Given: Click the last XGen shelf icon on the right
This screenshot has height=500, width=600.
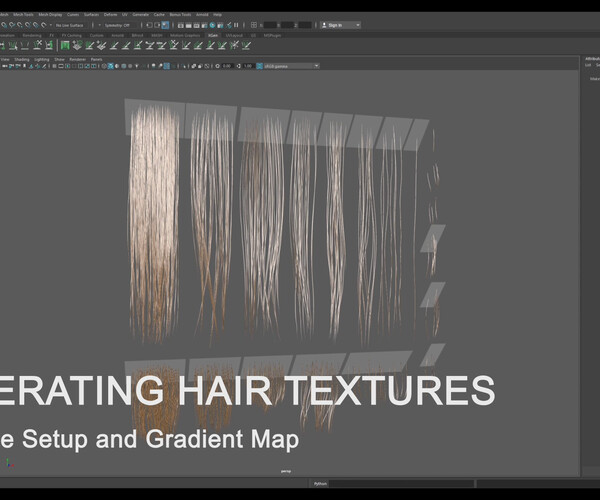Looking at the screenshot, I should 246,46.
